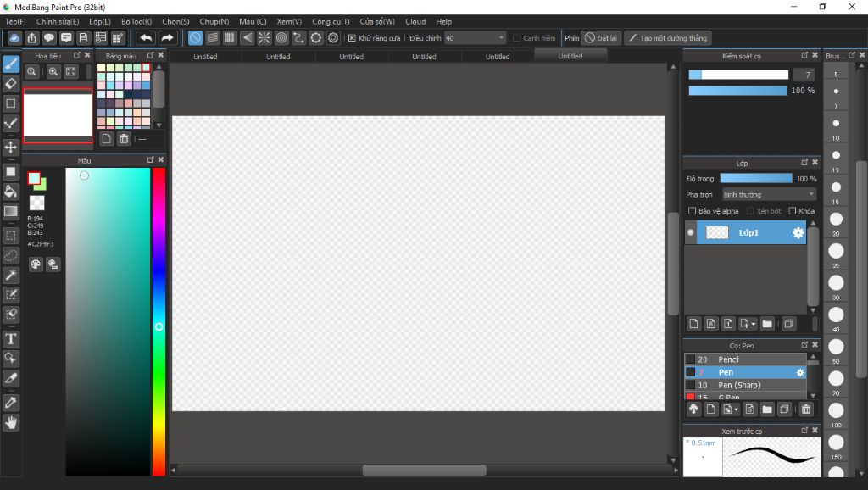Click the horizontal canvas scrollbar thumb
Viewport: 868px width, 490px height.
tap(425, 470)
